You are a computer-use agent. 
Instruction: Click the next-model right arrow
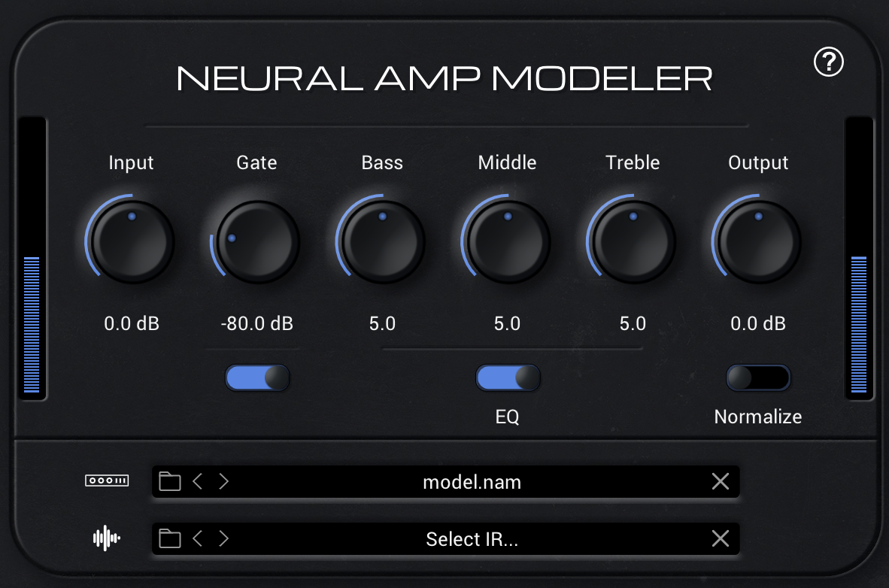click(223, 481)
